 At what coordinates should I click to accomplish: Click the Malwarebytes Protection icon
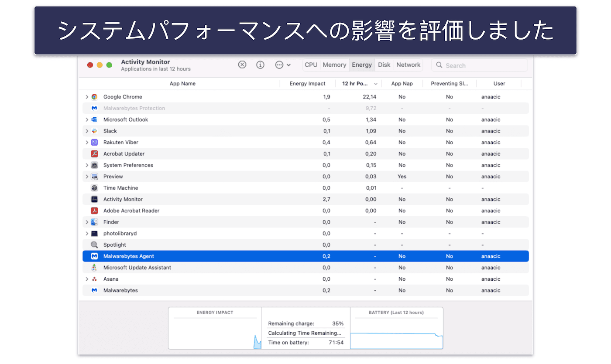(94, 108)
